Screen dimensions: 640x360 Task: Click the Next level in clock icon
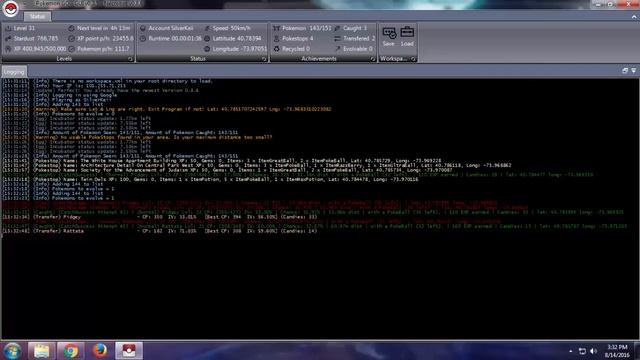tap(71, 28)
